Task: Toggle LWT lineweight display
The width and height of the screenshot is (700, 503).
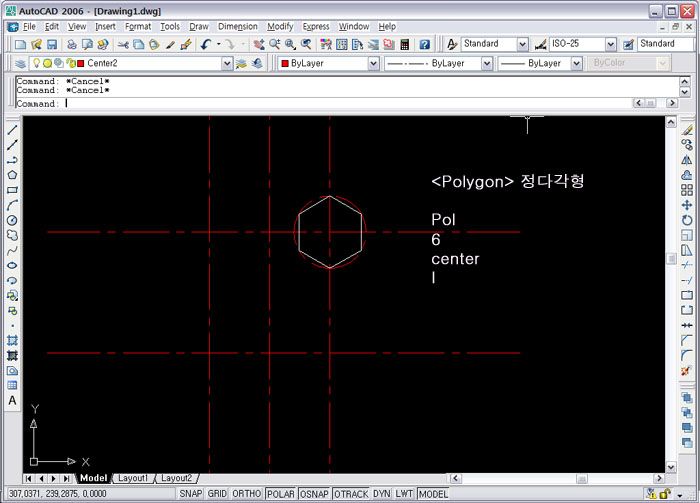Action: [x=404, y=494]
